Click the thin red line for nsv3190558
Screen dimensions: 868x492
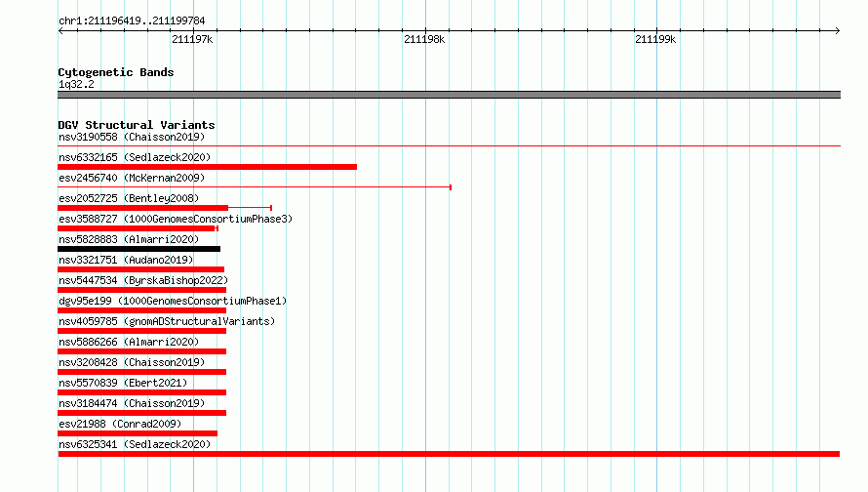(x=449, y=145)
